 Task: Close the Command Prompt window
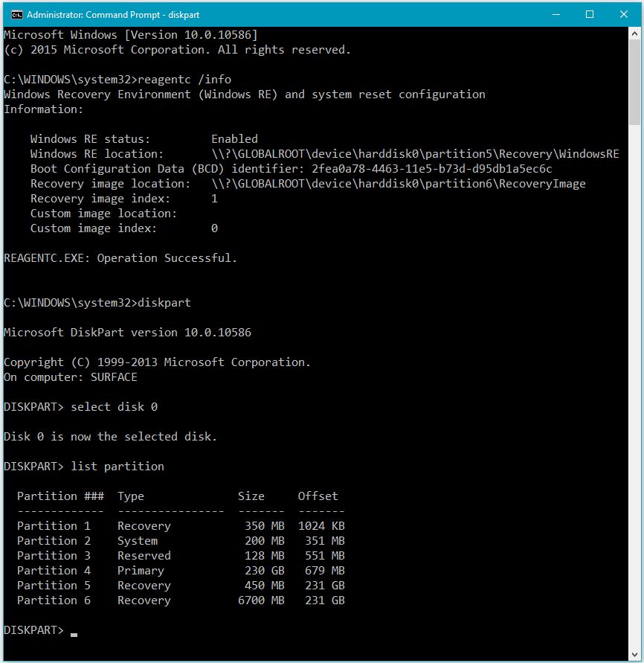click(623, 14)
